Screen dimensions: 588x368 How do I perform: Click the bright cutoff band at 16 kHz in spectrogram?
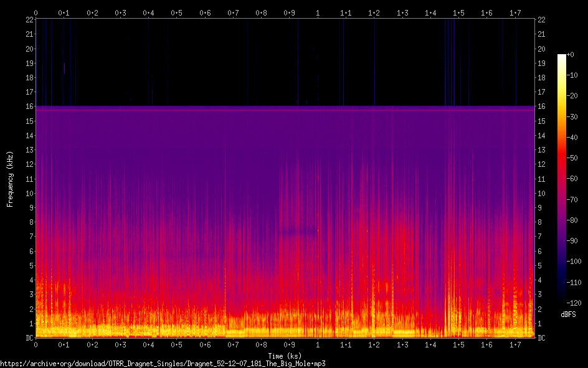point(284,108)
